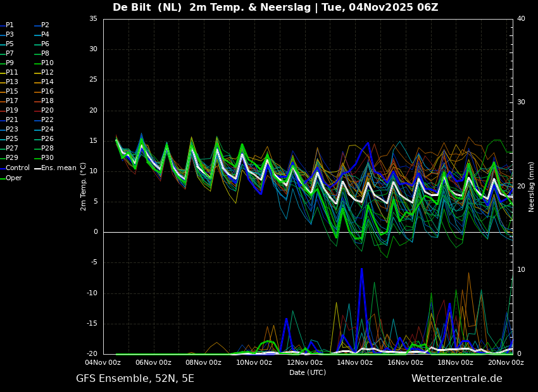Viewport: 538px width, 392px height.
Task: Click the chart title De Bilt (NL)
Action: click(x=148, y=8)
